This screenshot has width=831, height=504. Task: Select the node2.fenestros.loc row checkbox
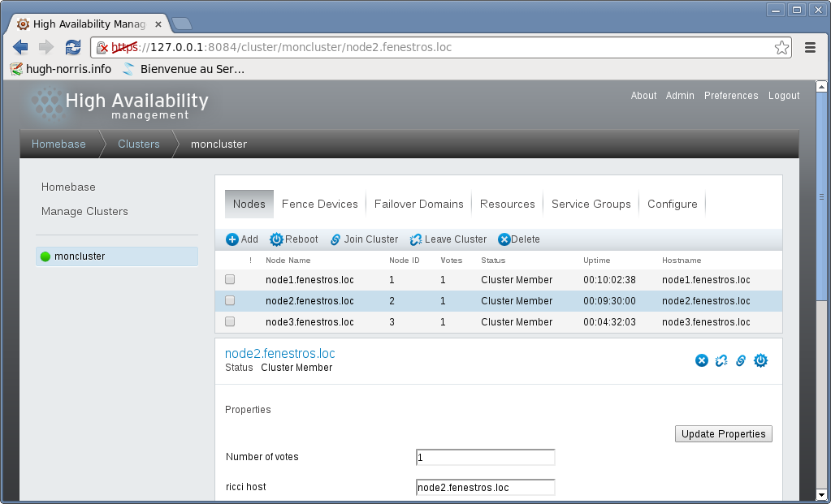tap(230, 300)
